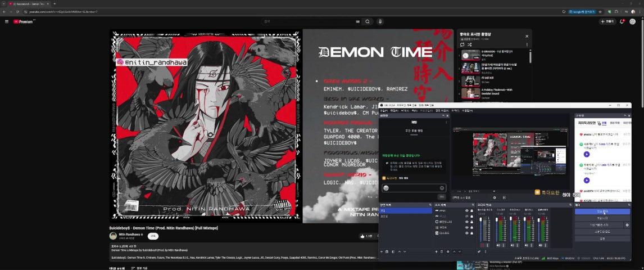Open the OBS 파일(F) menu
Viewport: 644px width, 270px height.
click(x=384, y=111)
